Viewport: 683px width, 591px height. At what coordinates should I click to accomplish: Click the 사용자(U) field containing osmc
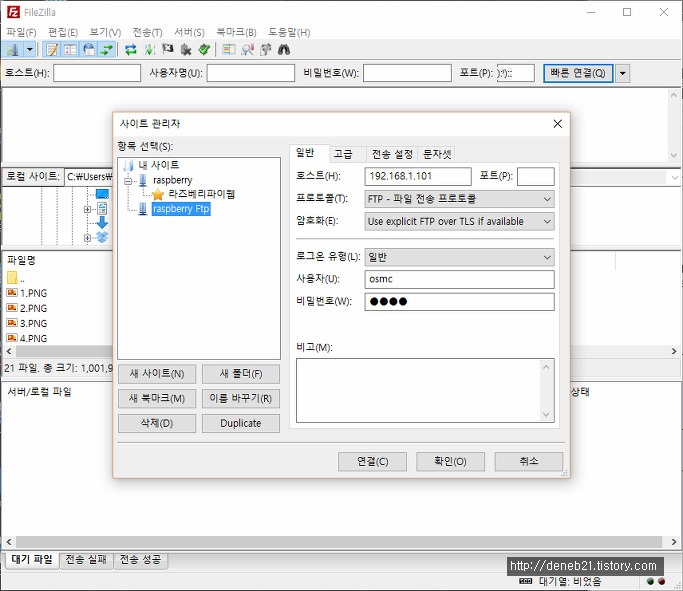tap(460, 279)
